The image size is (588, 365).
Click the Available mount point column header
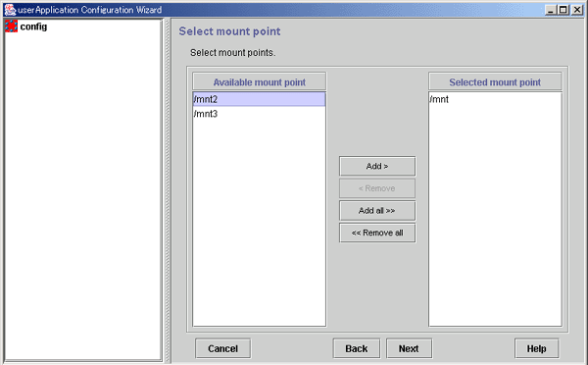[x=259, y=81]
